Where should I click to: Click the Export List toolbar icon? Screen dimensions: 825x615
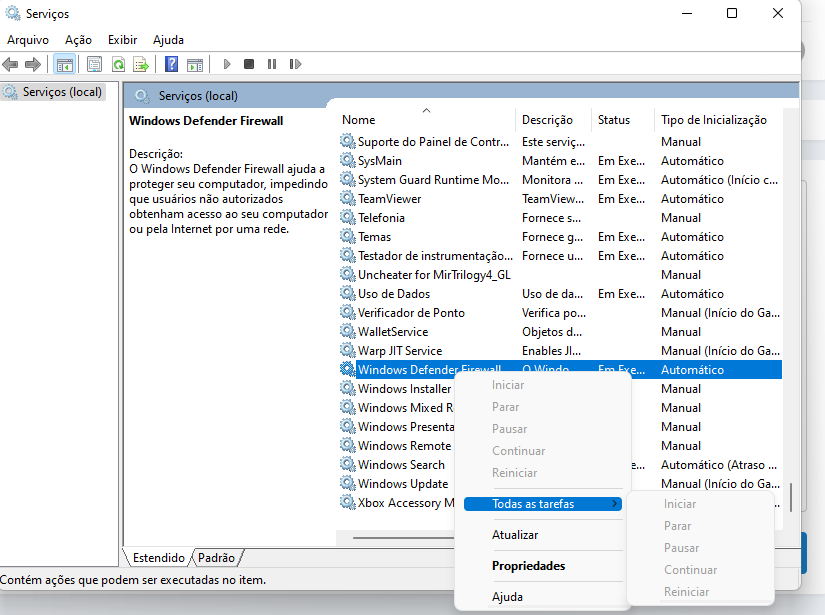[141, 65]
